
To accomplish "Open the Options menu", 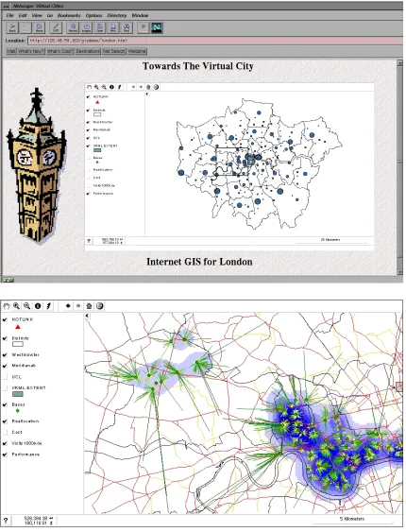I will click(93, 16).
